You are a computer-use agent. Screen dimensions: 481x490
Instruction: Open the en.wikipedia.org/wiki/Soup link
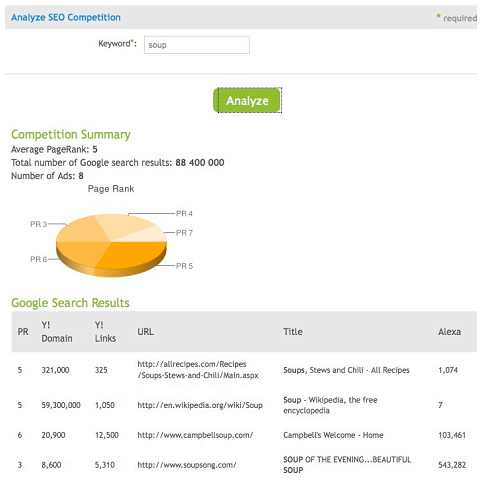[x=200, y=405]
